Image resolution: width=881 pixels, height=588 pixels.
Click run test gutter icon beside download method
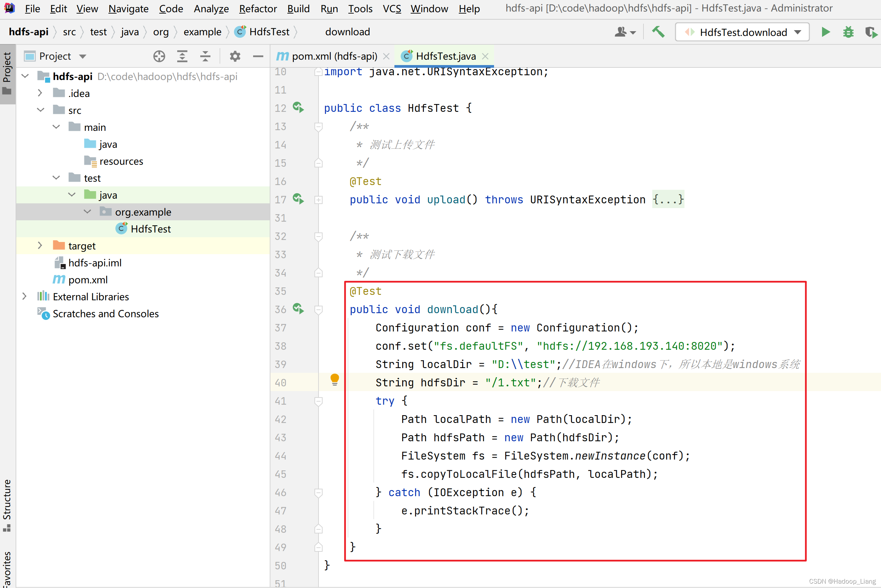click(x=299, y=309)
